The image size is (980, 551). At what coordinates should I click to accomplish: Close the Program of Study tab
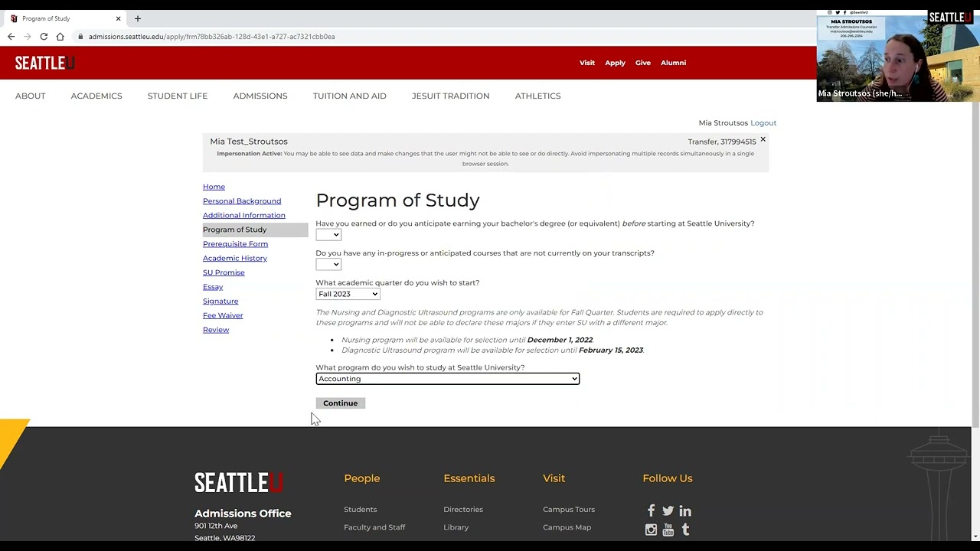tap(119, 18)
